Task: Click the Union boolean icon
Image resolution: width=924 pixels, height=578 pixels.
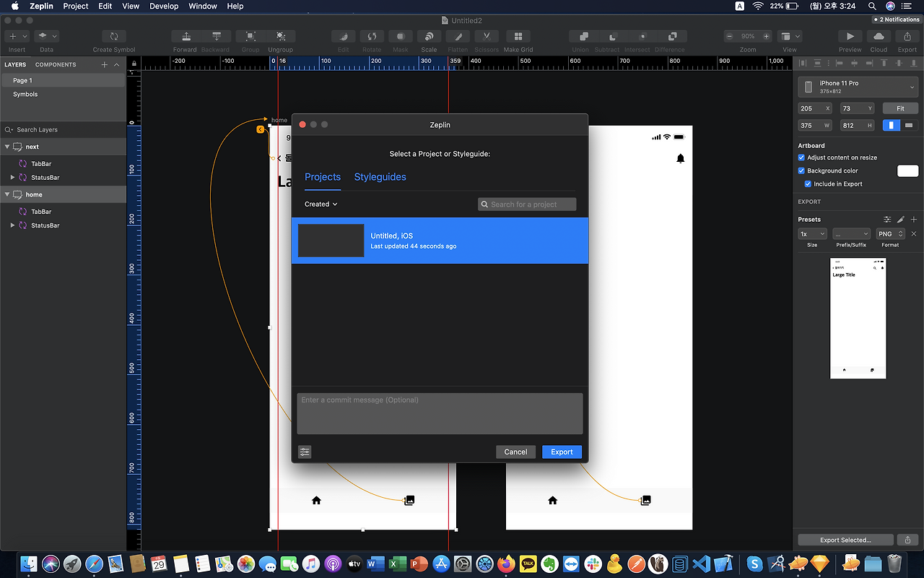Action: click(584, 36)
